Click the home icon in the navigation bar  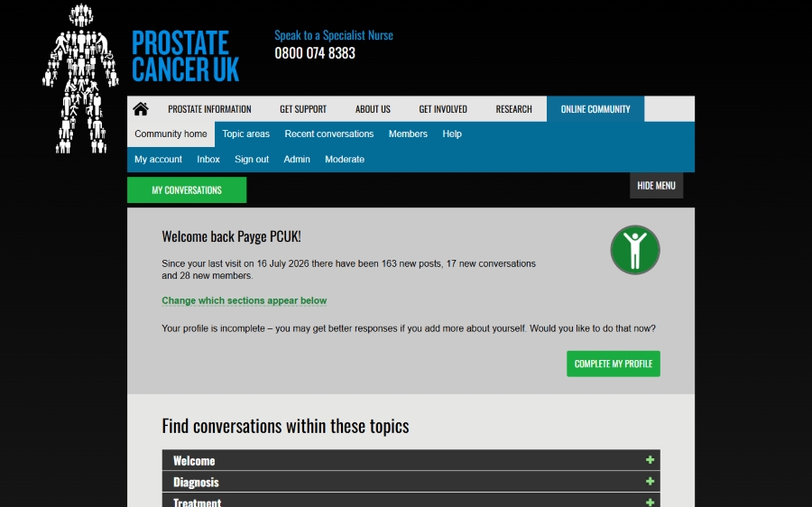(141, 109)
